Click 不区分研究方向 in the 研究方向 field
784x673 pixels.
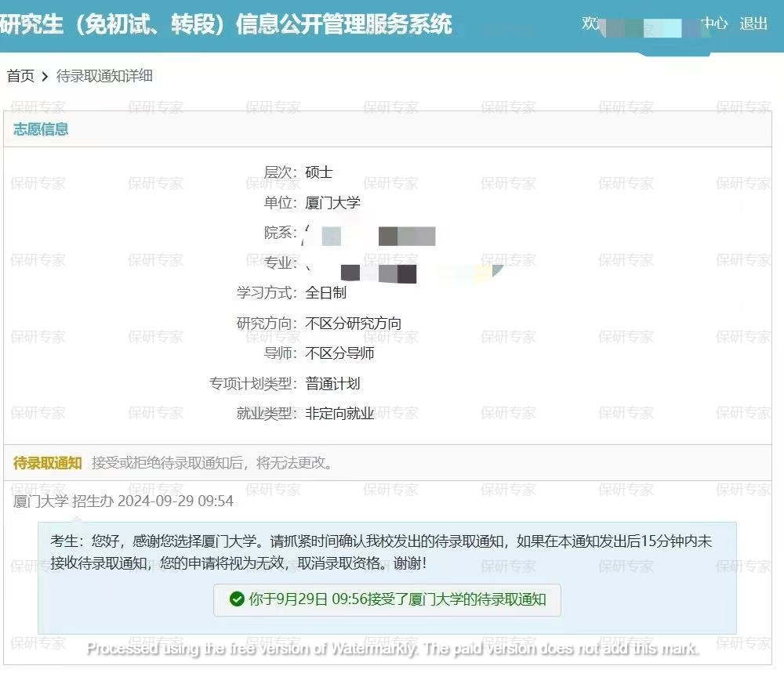[x=354, y=323]
